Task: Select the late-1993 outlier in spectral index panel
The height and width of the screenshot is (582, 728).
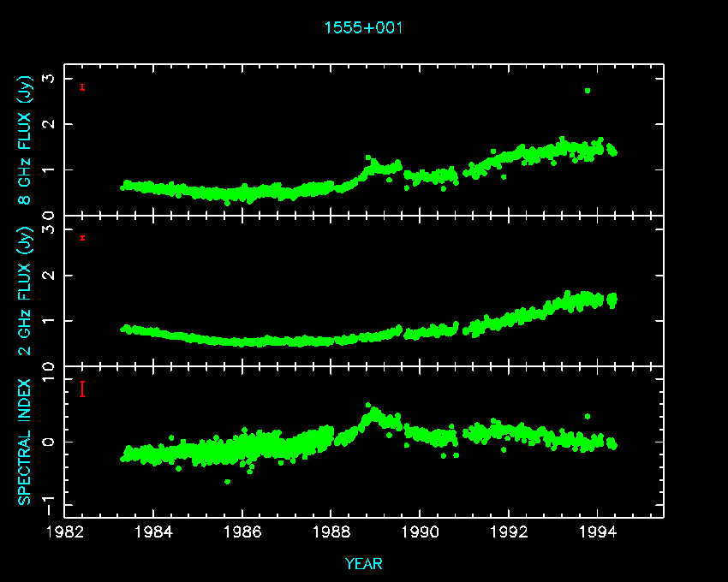Action: tap(588, 417)
